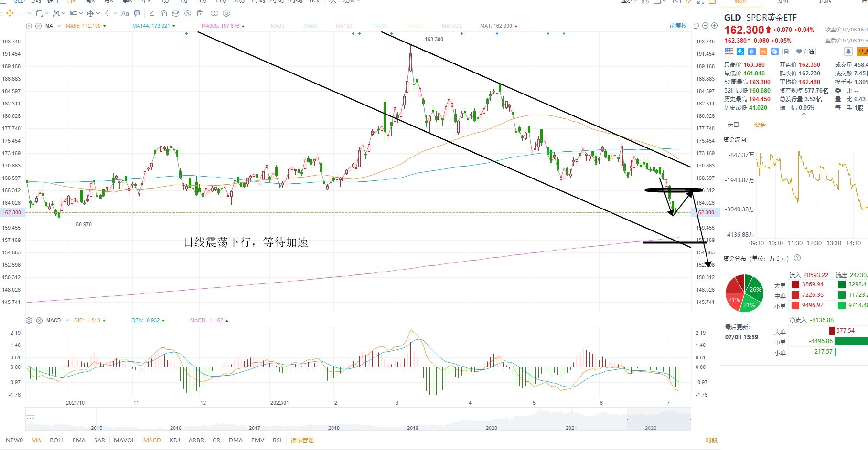Screen dimensions: 868x450
Task: Click the US flag market icon
Action: tap(729, 52)
